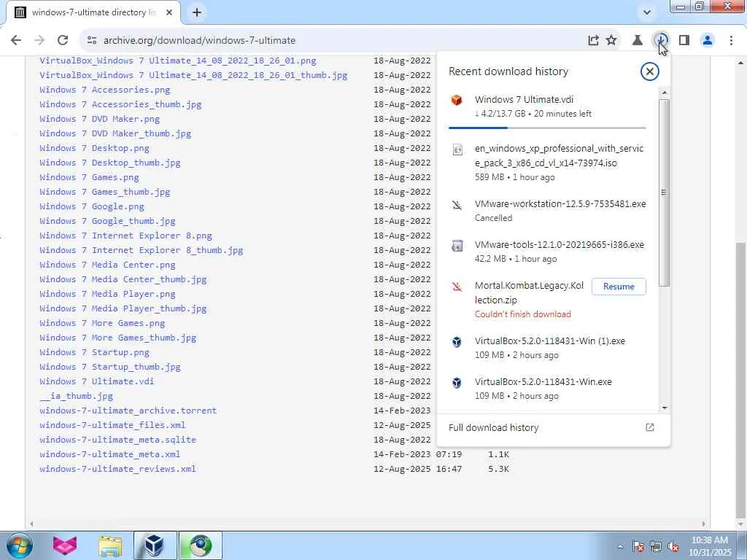The image size is (747, 560).
Task: Click the download list scroll-up arrow
Action: [x=664, y=93]
